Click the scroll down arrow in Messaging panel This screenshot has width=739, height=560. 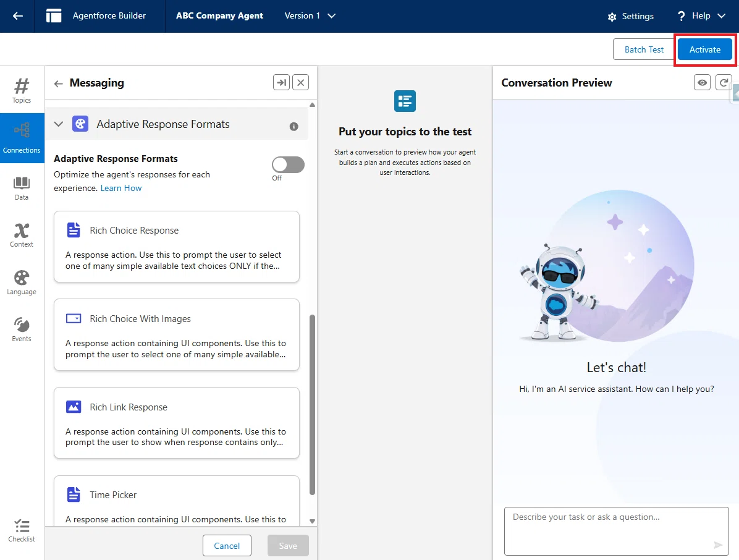tap(312, 521)
